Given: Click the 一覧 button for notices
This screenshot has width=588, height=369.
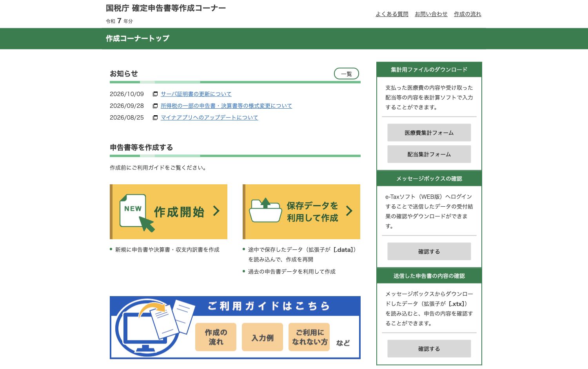Looking at the screenshot, I should pyautogui.click(x=347, y=74).
